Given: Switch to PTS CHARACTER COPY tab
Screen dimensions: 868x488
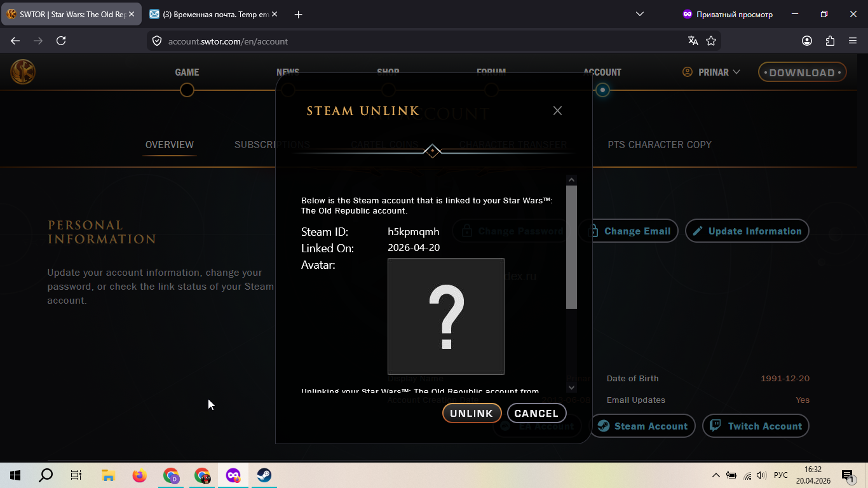Looking at the screenshot, I should [660, 145].
